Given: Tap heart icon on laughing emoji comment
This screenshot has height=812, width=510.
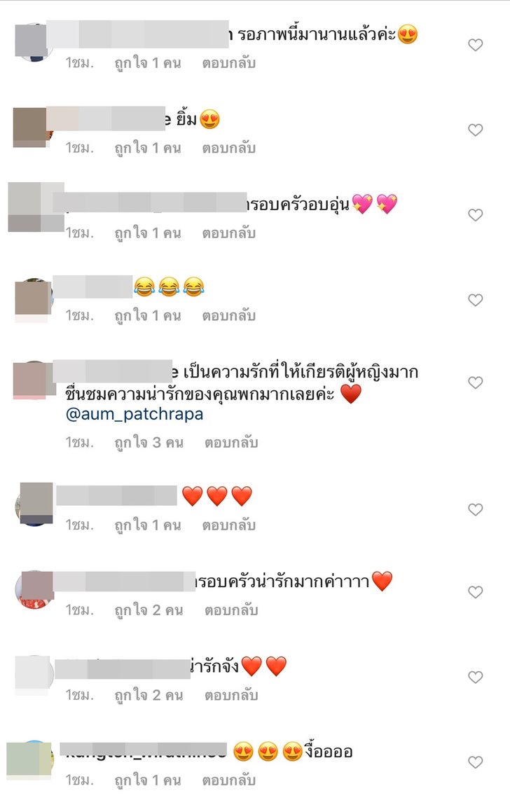Looking at the screenshot, I should (x=475, y=300).
